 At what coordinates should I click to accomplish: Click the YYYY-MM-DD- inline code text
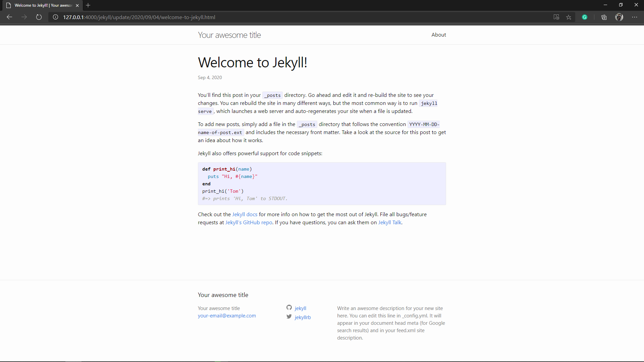[x=424, y=124]
